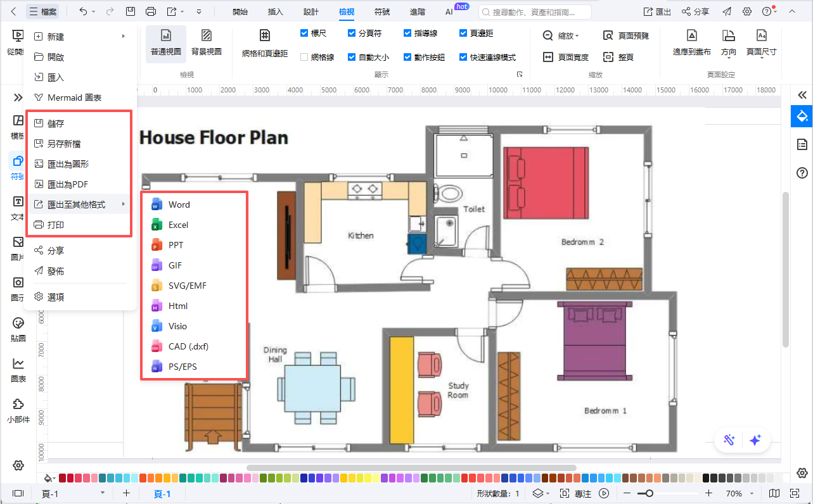Viewport: 813px width, 504px height.
Task: Pick the first red color swatch in palette
Action: pos(62,478)
